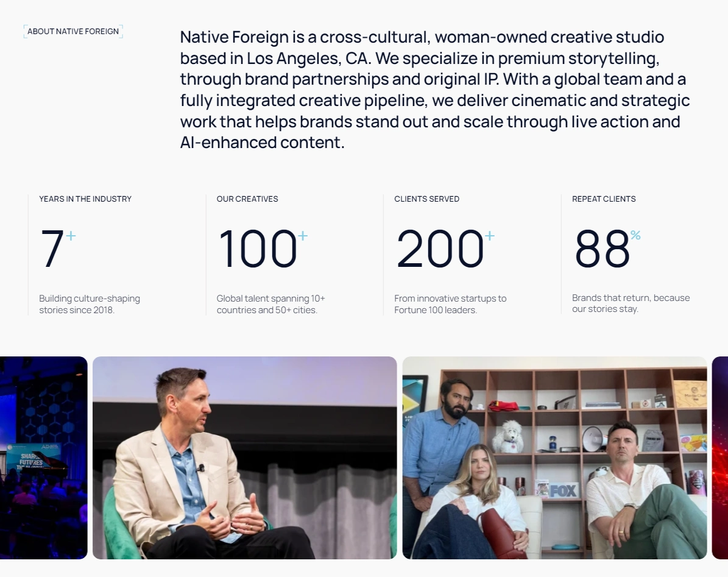
Task: Click the YEARS IN THE INDUSTRY heading
Action: click(x=85, y=199)
